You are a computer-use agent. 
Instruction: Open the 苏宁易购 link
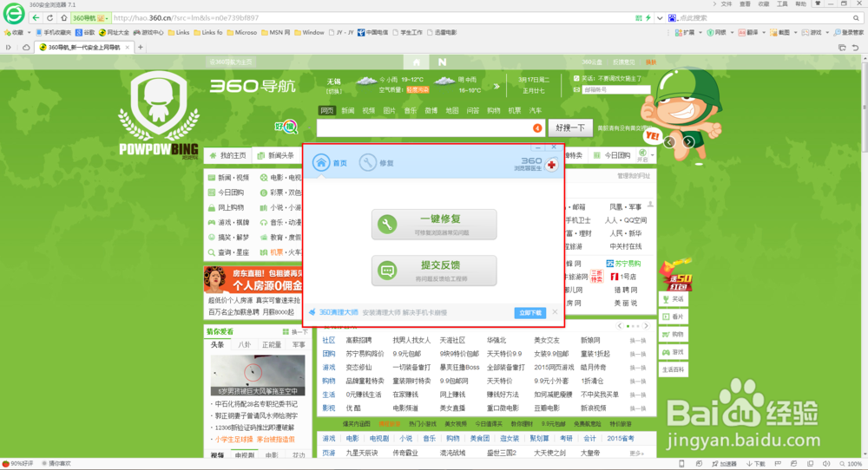coord(623,264)
